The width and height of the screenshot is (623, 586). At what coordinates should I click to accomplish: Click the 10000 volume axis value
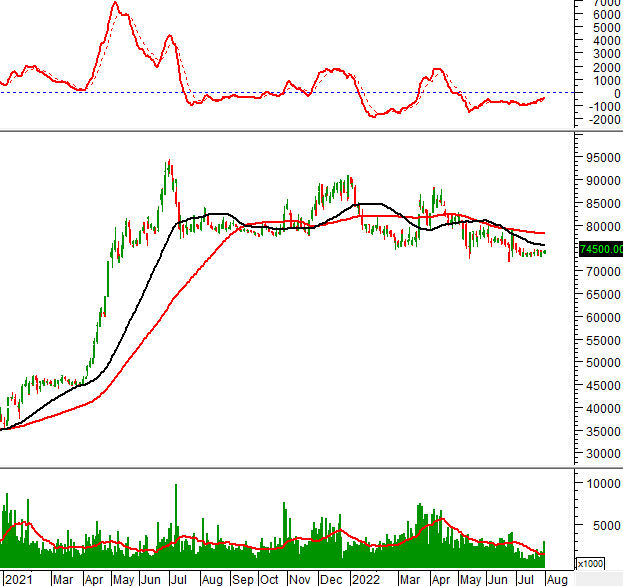tap(598, 483)
